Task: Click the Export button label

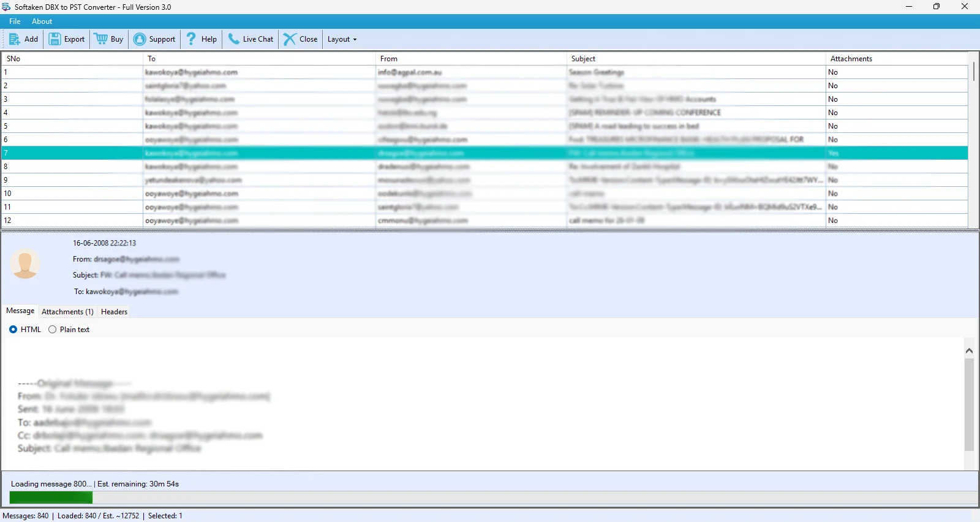Action: [75, 39]
